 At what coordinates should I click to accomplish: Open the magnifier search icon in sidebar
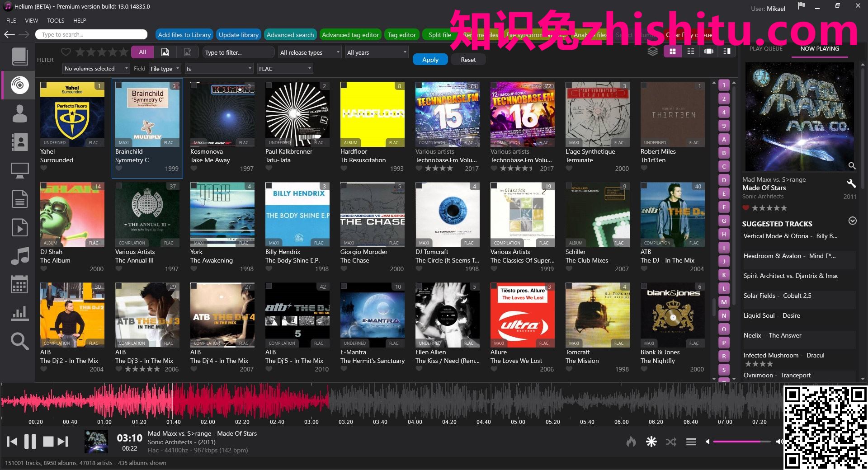(19, 341)
